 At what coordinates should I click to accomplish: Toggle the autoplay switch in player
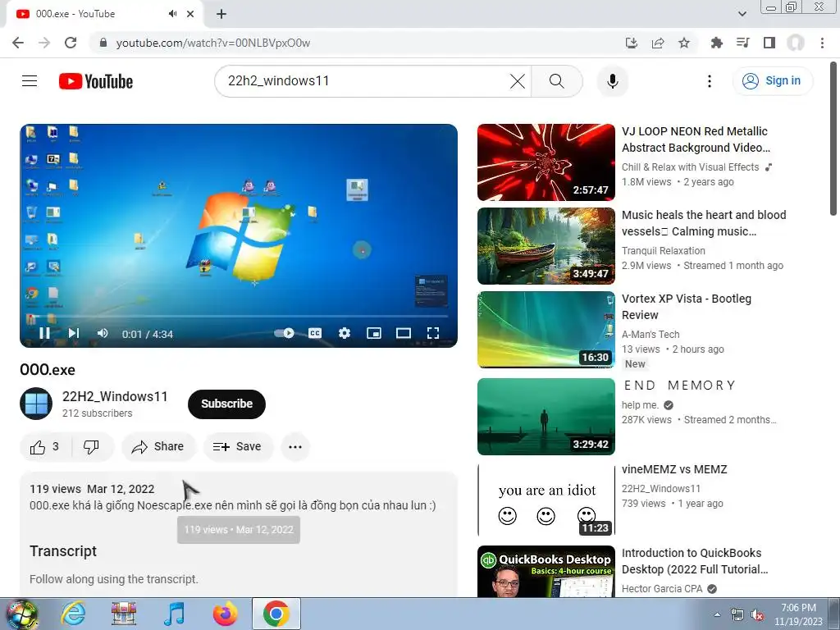(284, 333)
